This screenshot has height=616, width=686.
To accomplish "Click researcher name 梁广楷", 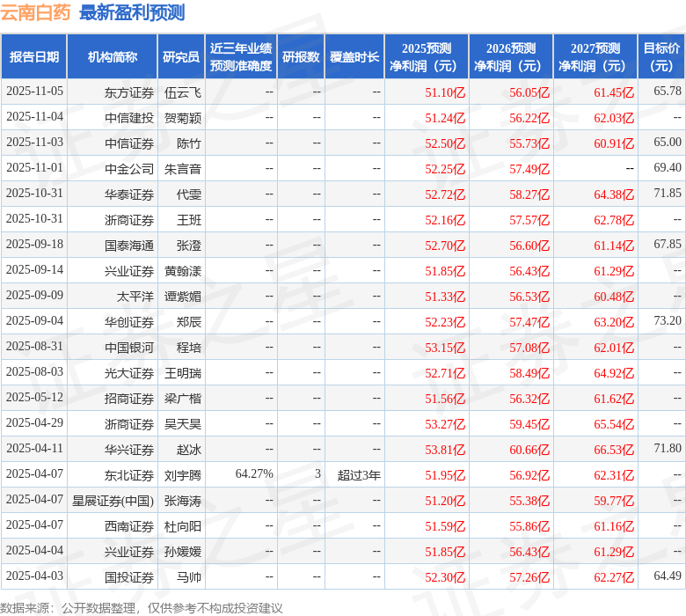I will coord(183,399).
